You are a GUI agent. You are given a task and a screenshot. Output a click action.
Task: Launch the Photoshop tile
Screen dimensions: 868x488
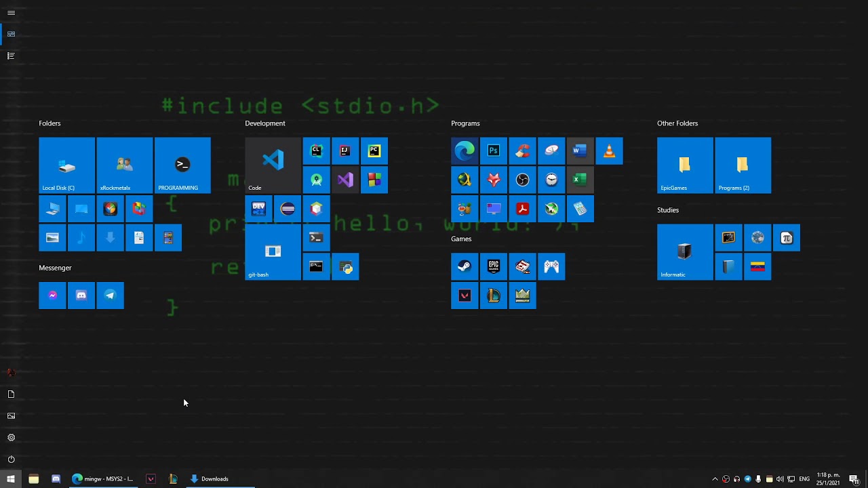[x=494, y=151]
